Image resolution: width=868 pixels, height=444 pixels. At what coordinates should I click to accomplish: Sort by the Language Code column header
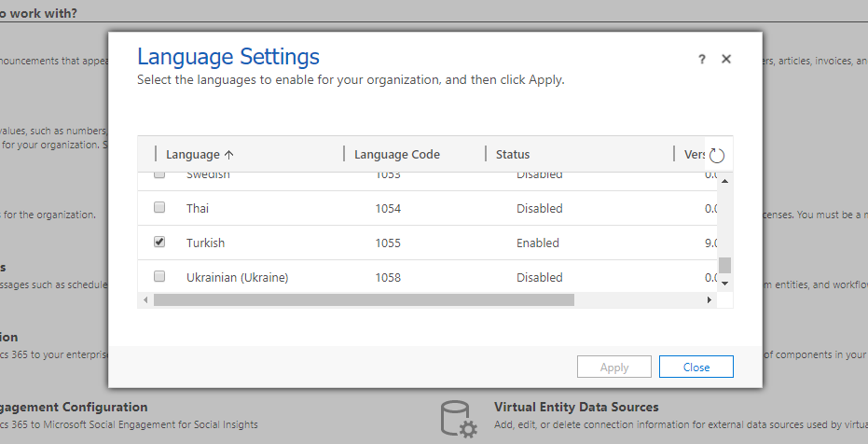[397, 155]
